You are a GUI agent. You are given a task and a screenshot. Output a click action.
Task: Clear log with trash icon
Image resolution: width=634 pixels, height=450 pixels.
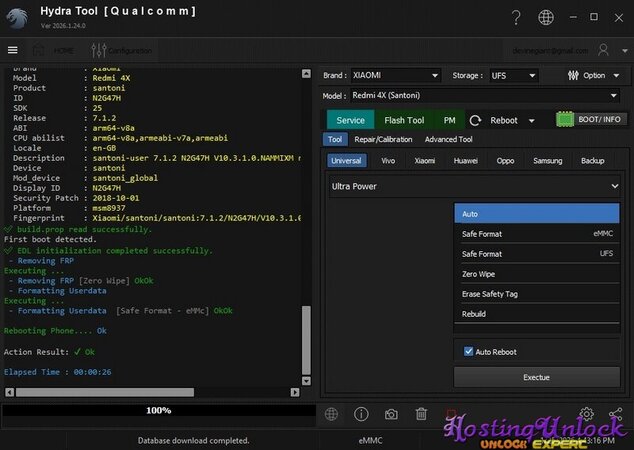tap(421, 414)
